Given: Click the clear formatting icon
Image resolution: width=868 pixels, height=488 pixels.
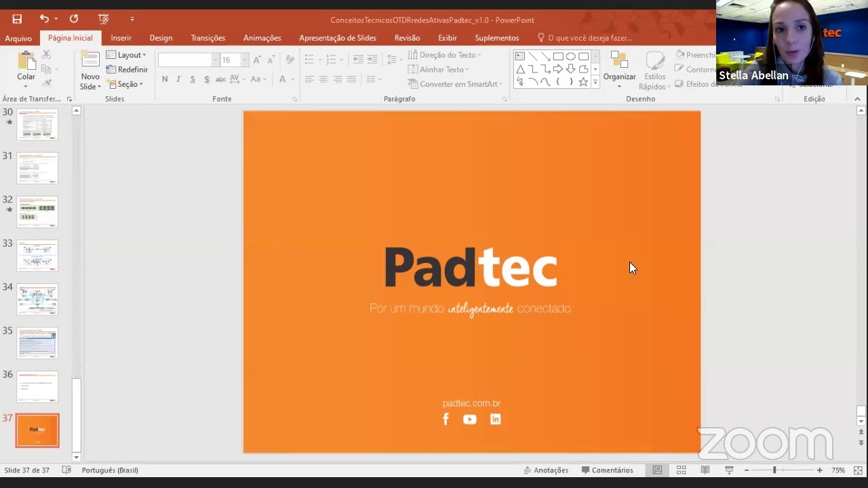Looking at the screenshot, I should pyautogui.click(x=290, y=60).
